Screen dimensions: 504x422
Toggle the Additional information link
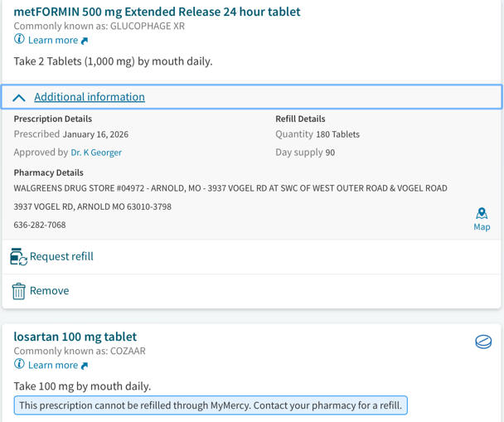tap(90, 97)
